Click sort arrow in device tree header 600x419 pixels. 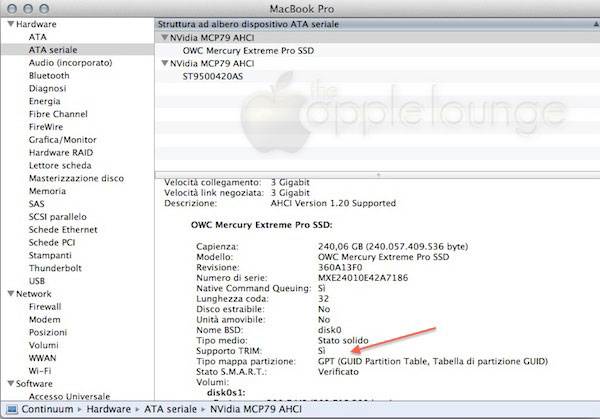click(x=596, y=24)
